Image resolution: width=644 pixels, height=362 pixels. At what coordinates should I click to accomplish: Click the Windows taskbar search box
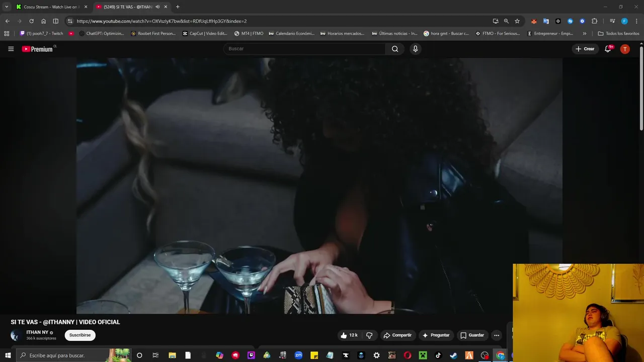(x=73, y=355)
